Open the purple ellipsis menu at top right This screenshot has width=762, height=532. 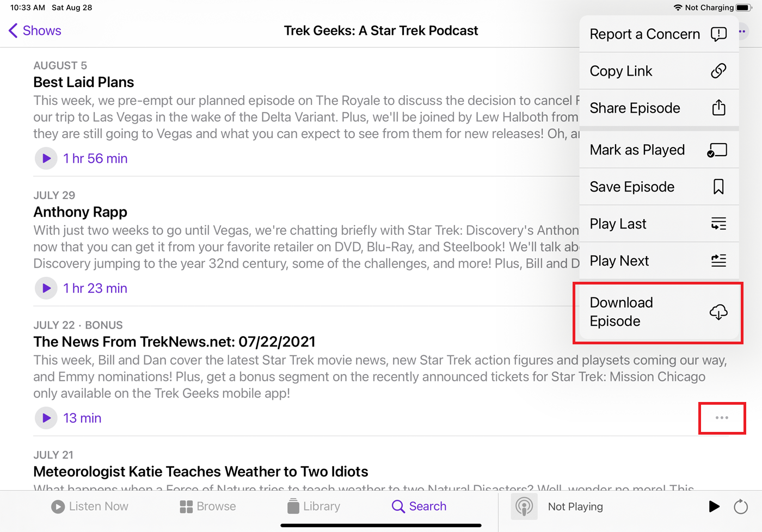tap(742, 32)
